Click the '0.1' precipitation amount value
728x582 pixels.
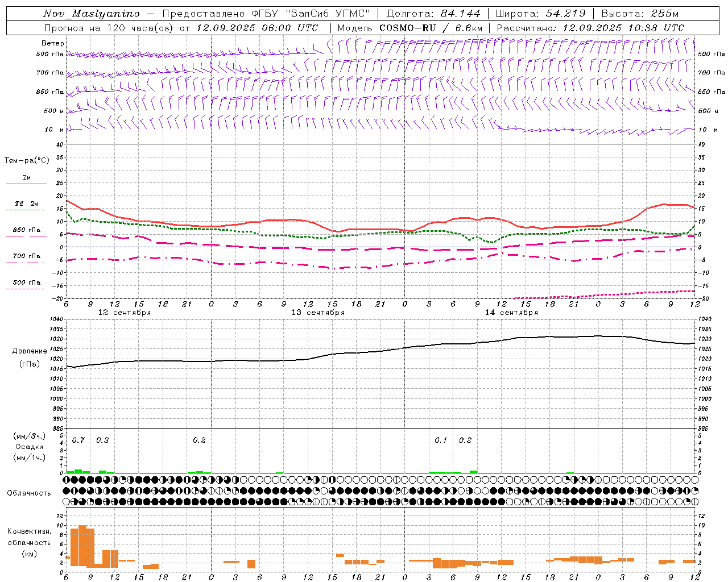point(441,440)
